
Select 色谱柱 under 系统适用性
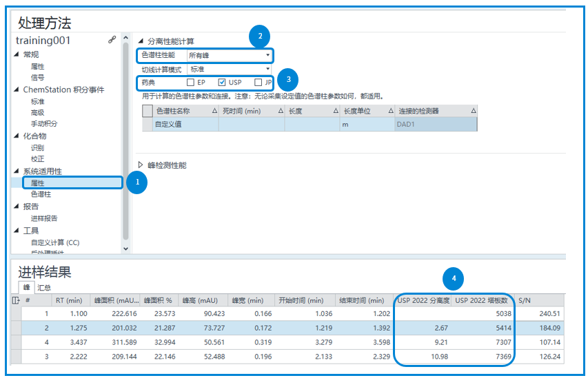tap(41, 194)
